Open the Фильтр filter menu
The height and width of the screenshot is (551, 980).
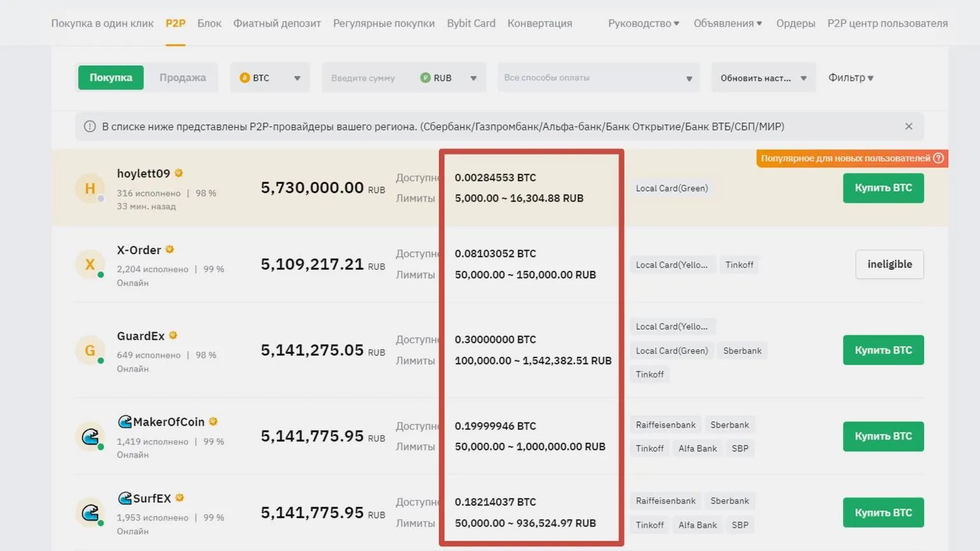coord(850,78)
